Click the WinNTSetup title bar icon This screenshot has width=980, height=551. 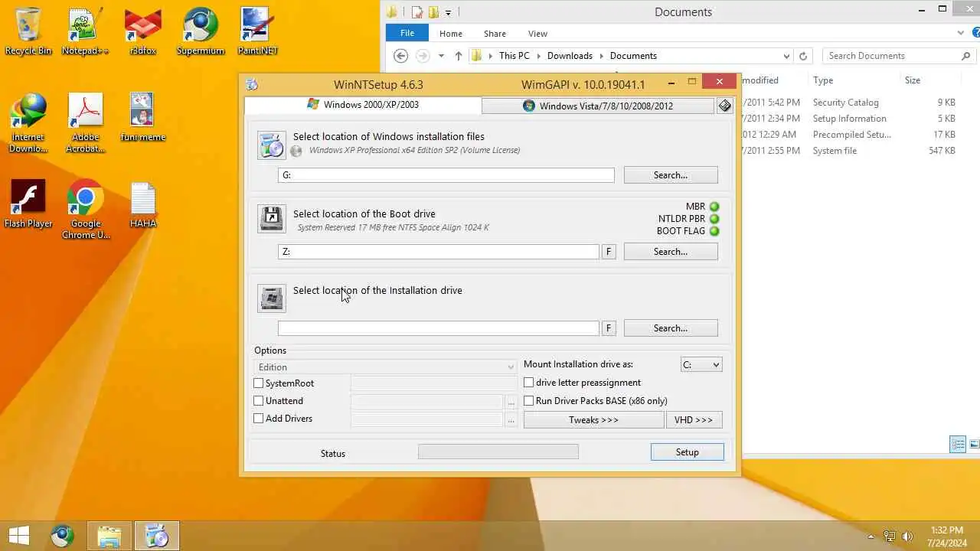tap(252, 84)
